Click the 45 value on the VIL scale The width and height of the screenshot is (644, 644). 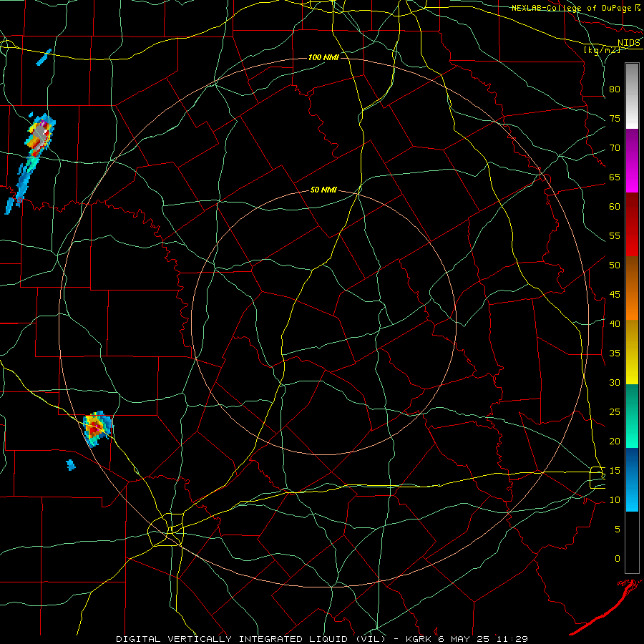[x=615, y=295]
